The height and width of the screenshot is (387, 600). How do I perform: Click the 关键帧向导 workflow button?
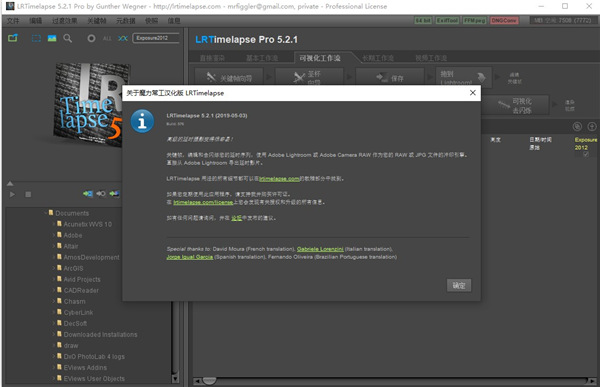pos(229,78)
